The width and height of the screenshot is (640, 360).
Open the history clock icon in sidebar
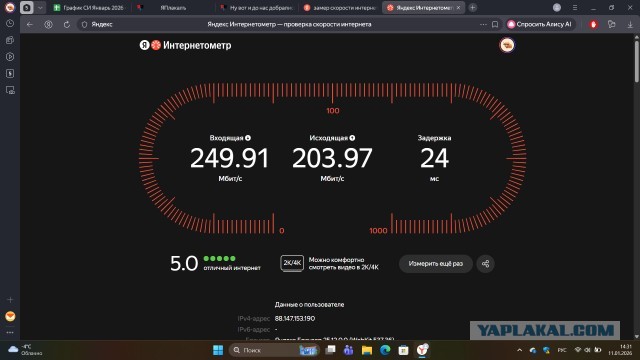(10, 23)
